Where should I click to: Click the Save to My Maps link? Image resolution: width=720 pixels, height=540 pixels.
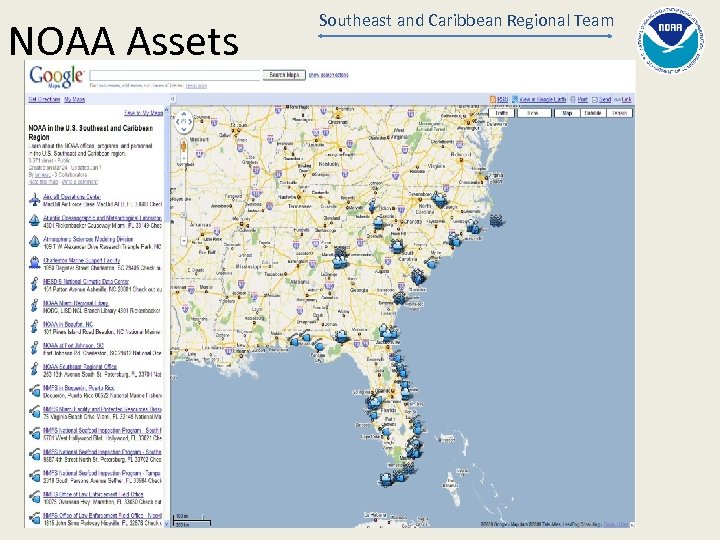pyautogui.click(x=143, y=113)
